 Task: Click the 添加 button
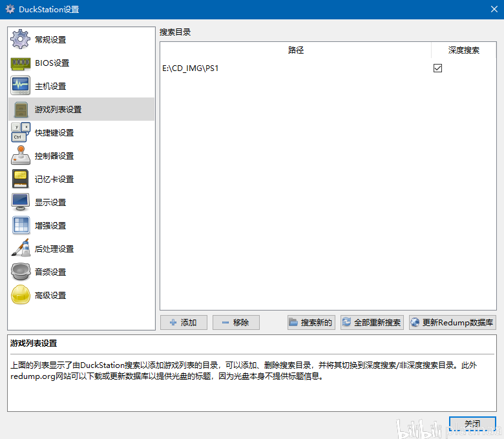pos(184,322)
